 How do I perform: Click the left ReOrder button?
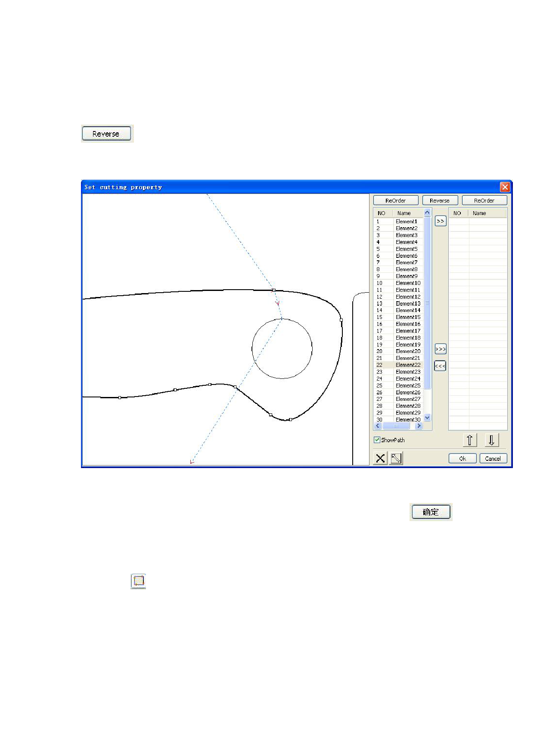click(x=395, y=200)
